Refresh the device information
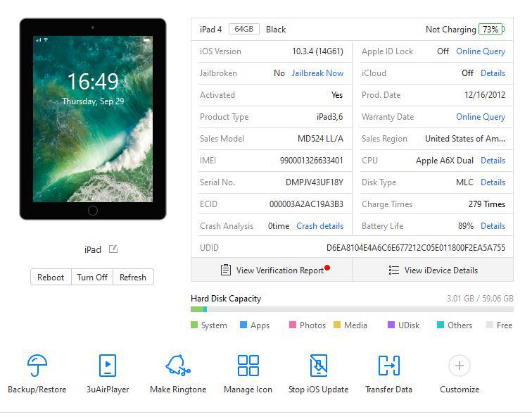Viewport: 532px width, 417px height. 133,277
